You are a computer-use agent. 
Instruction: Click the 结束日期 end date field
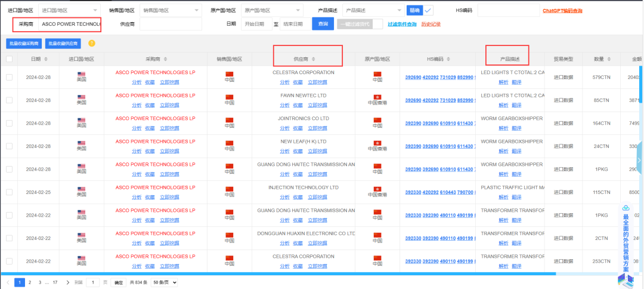coord(295,24)
